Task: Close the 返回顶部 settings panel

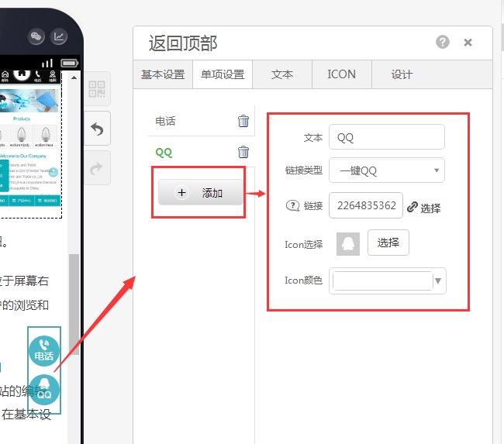Action: tap(468, 43)
